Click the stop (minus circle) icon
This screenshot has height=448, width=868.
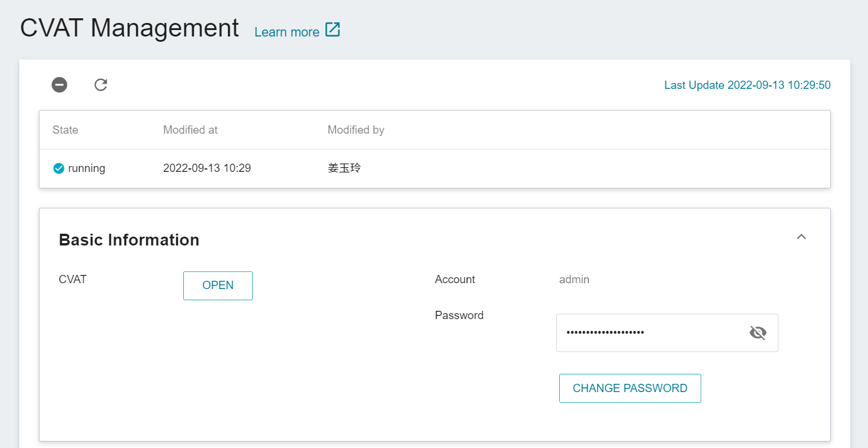point(59,85)
